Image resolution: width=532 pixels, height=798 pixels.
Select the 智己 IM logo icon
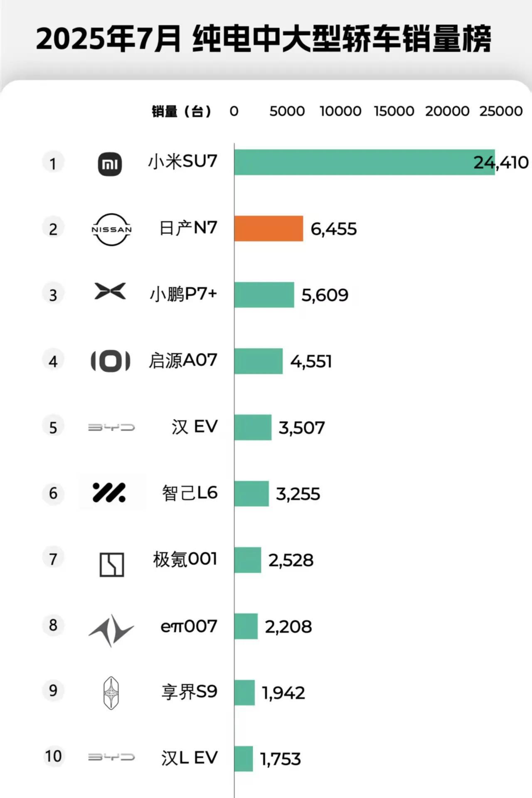[109, 493]
